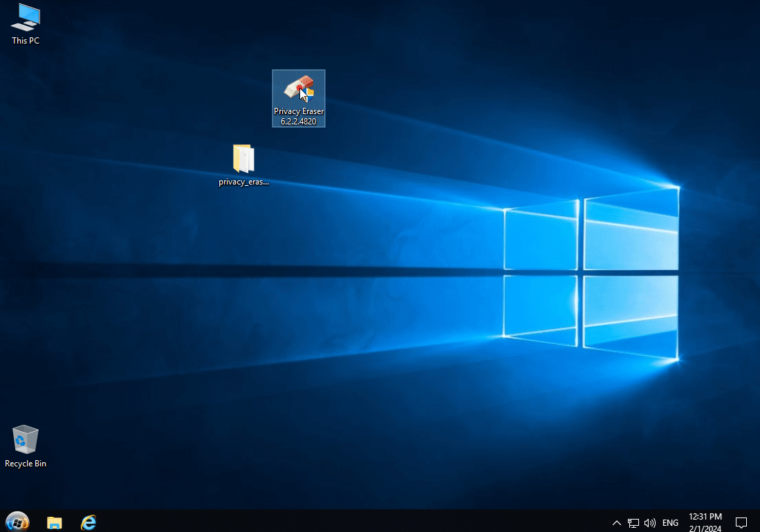Show hidden tray icons chevron

(617, 523)
